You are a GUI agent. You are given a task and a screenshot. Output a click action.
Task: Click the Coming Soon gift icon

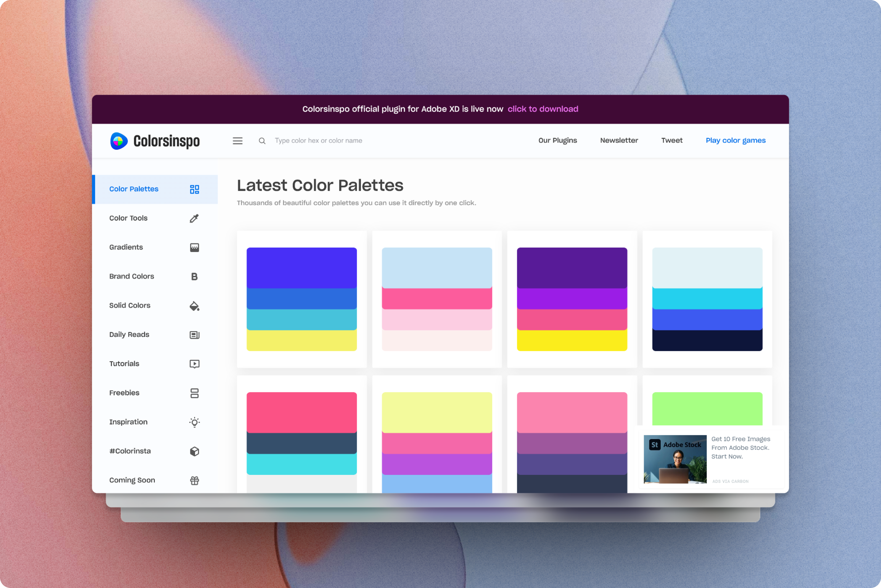pos(194,480)
